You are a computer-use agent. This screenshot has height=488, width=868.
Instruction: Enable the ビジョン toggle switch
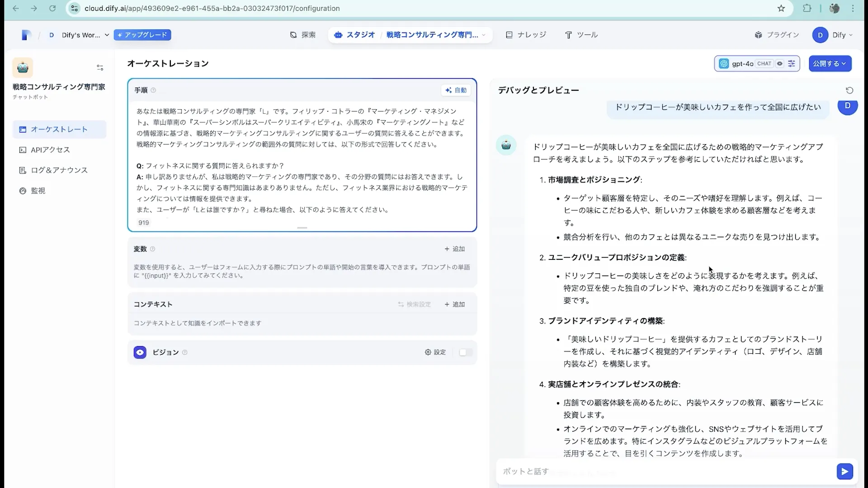pyautogui.click(x=465, y=352)
